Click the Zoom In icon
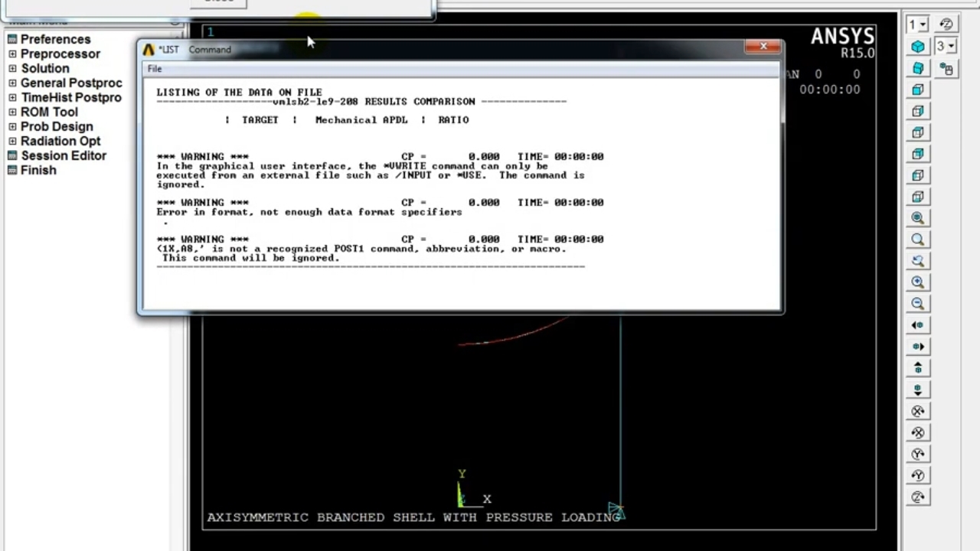980x551 pixels. point(918,282)
